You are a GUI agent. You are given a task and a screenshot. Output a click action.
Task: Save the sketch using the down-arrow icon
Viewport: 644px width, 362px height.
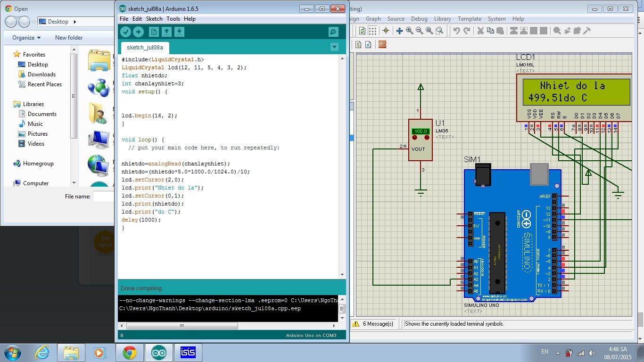179,32
